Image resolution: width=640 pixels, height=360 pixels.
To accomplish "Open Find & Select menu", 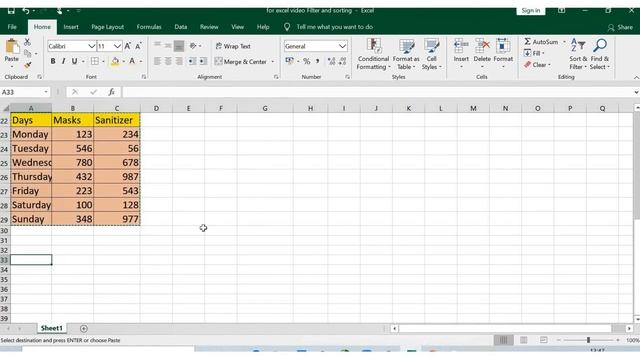I will (600, 54).
